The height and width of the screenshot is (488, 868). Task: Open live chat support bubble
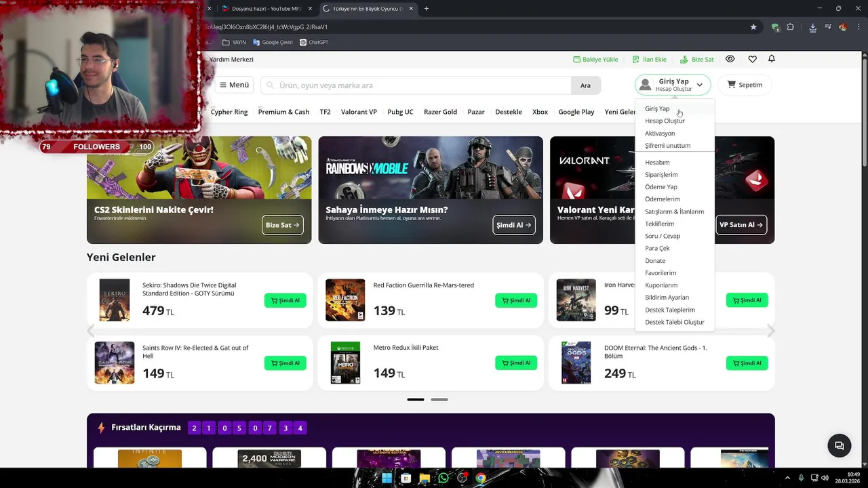click(x=839, y=445)
